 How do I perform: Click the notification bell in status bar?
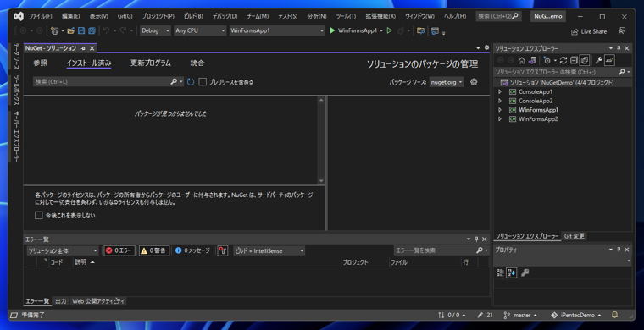(x=615, y=316)
